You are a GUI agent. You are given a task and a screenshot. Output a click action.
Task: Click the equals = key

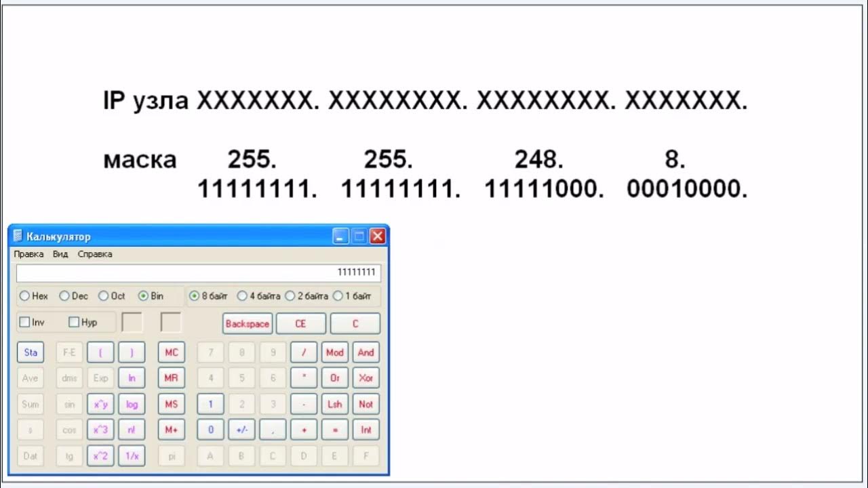(x=335, y=430)
